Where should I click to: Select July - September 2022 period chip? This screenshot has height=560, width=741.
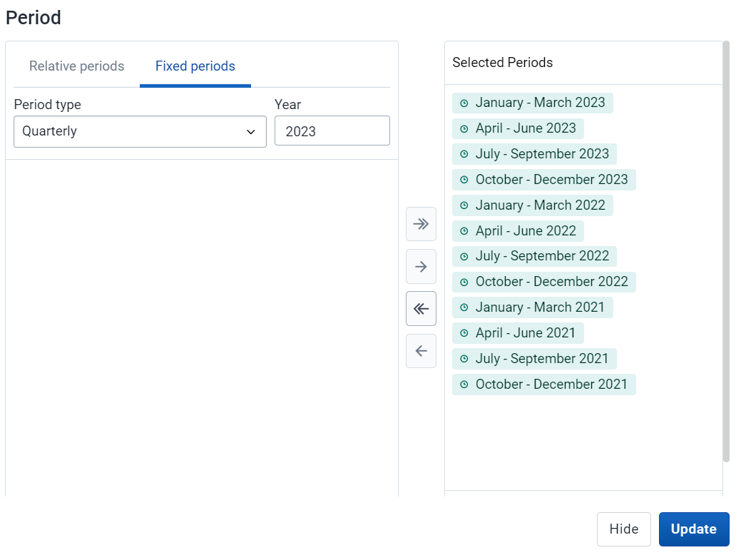point(534,256)
